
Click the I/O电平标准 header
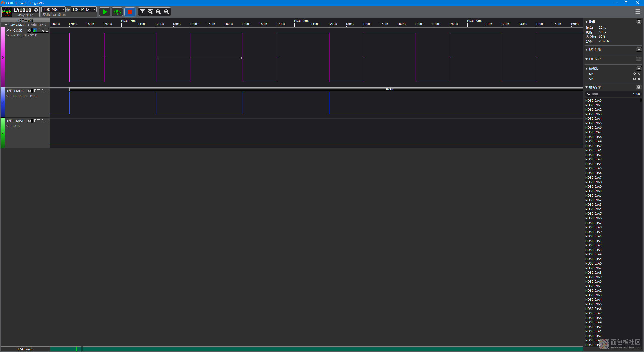click(25, 20)
